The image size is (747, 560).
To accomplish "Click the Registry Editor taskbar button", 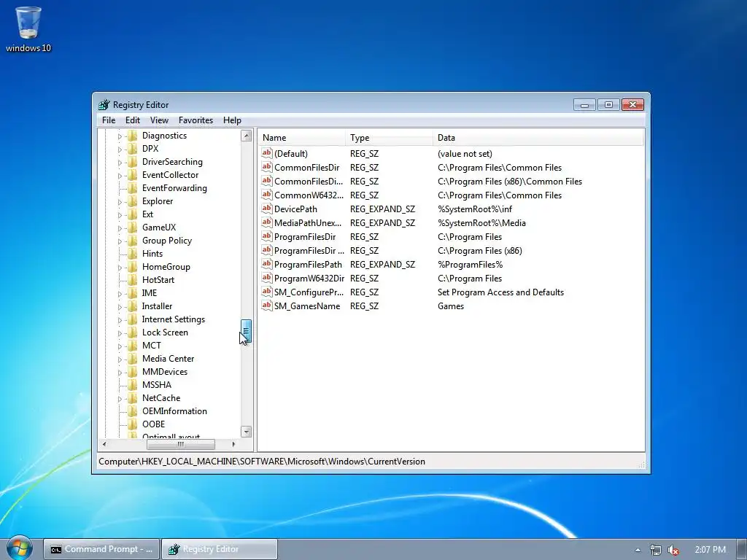I will pos(219,549).
